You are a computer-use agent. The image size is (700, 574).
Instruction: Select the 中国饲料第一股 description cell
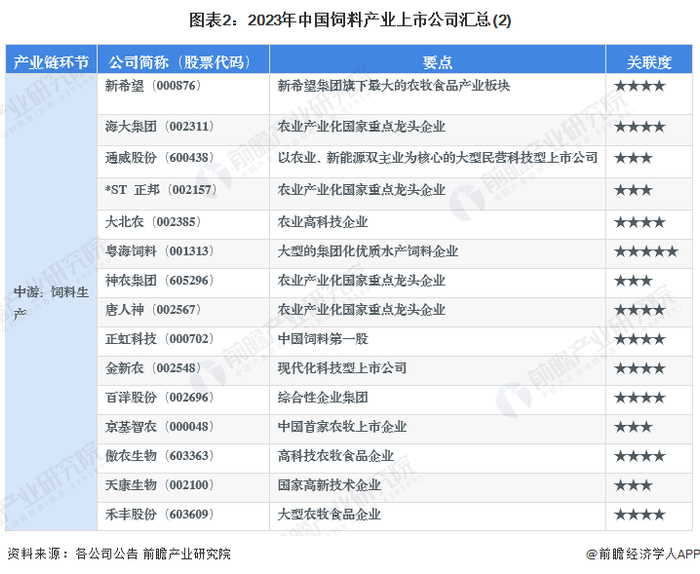click(x=437, y=341)
